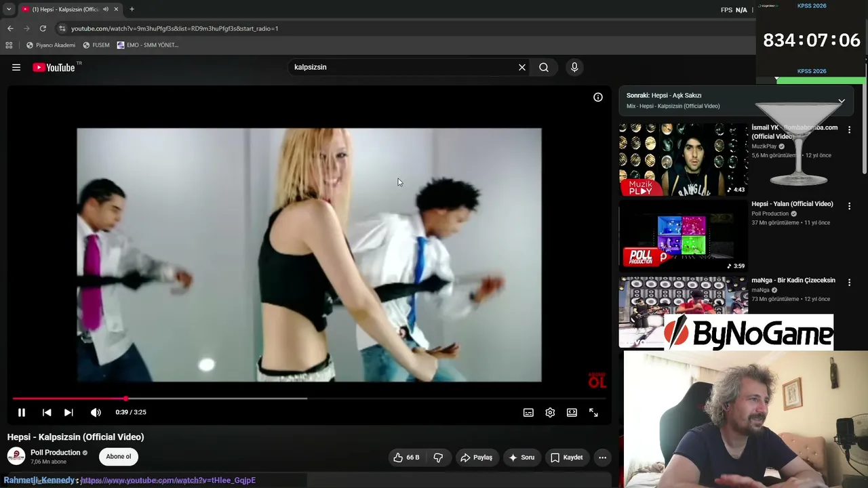868x488 pixels.
Task: Click the browser address bar URL
Action: pyautogui.click(x=175, y=28)
